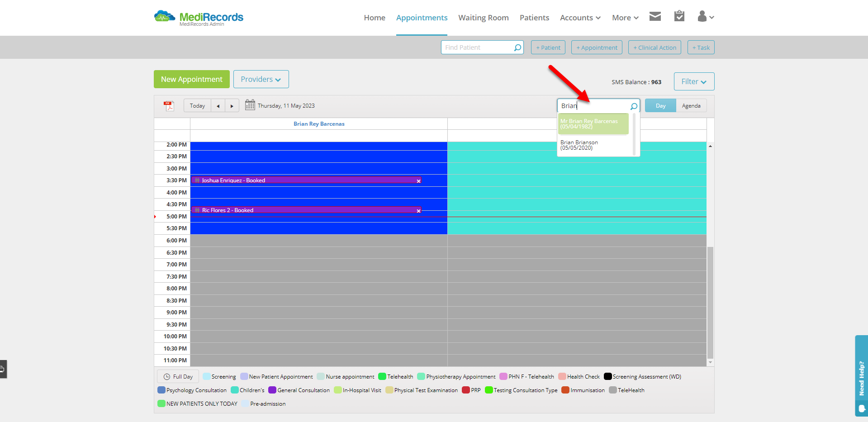This screenshot has width=868, height=422.
Task: Click the 6:00 PM time label
Action: coord(176,241)
